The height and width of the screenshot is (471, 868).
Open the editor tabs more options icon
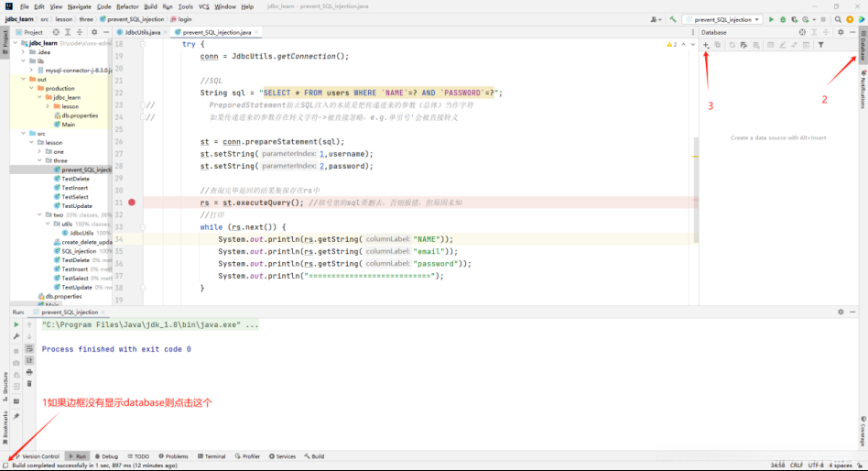(x=692, y=32)
